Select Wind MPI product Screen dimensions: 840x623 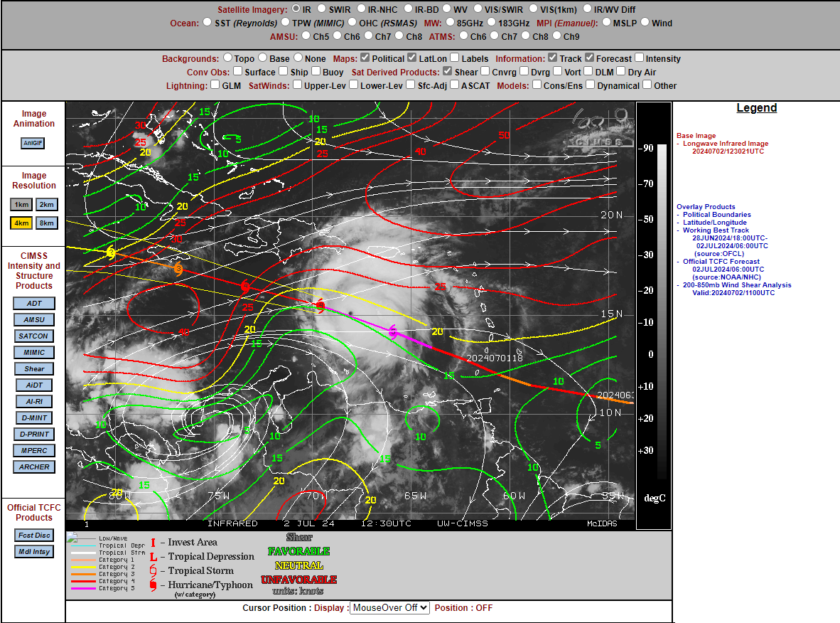[x=645, y=22]
